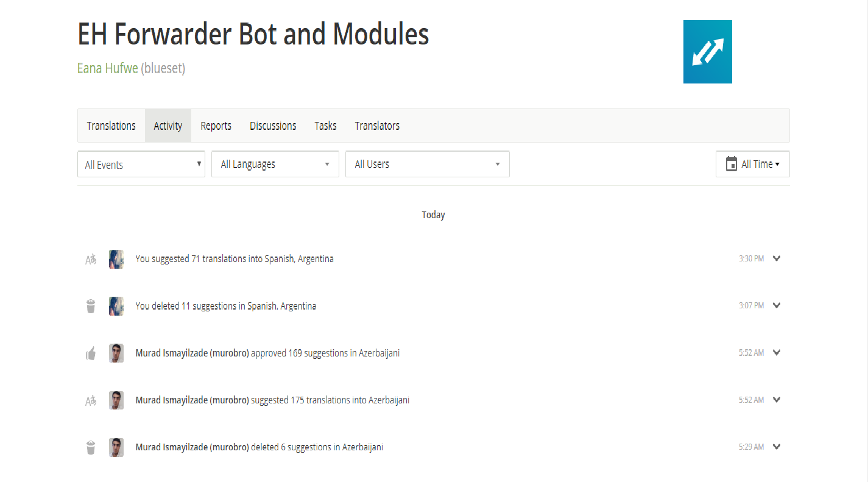The width and height of the screenshot is (868, 482).
Task: Click your avatar in the 71 translations row
Action: 116,259
